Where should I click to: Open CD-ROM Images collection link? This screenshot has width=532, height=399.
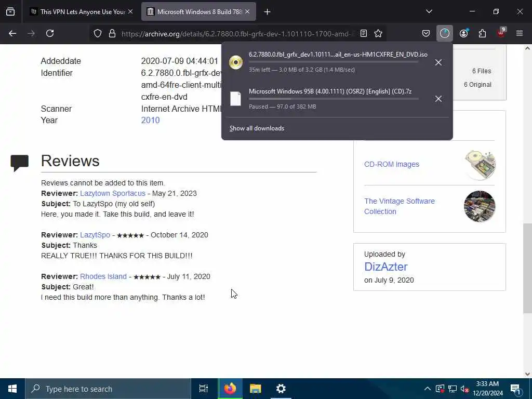click(x=392, y=164)
